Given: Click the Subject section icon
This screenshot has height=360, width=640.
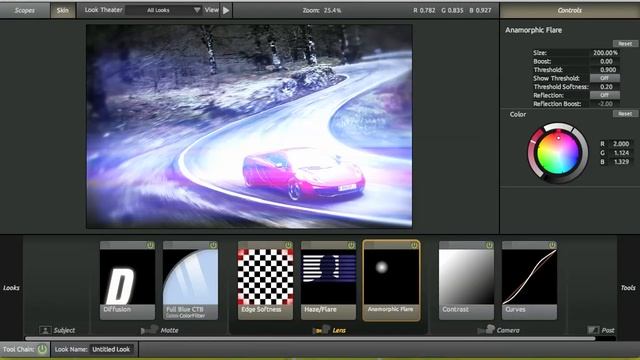Looking at the screenshot, I should pos(45,330).
